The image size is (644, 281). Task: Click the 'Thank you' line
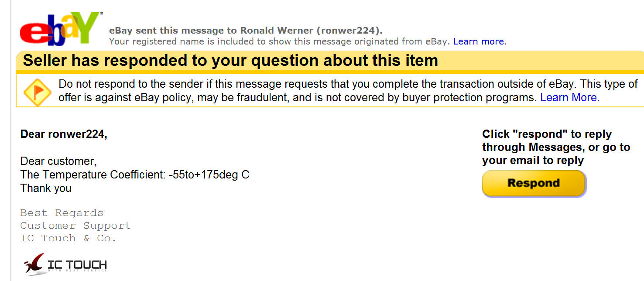point(46,188)
